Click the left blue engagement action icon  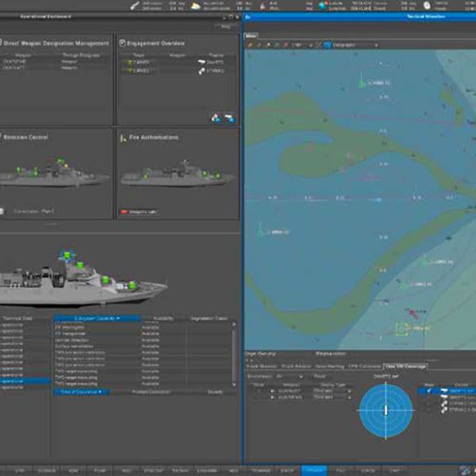tap(215, 118)
